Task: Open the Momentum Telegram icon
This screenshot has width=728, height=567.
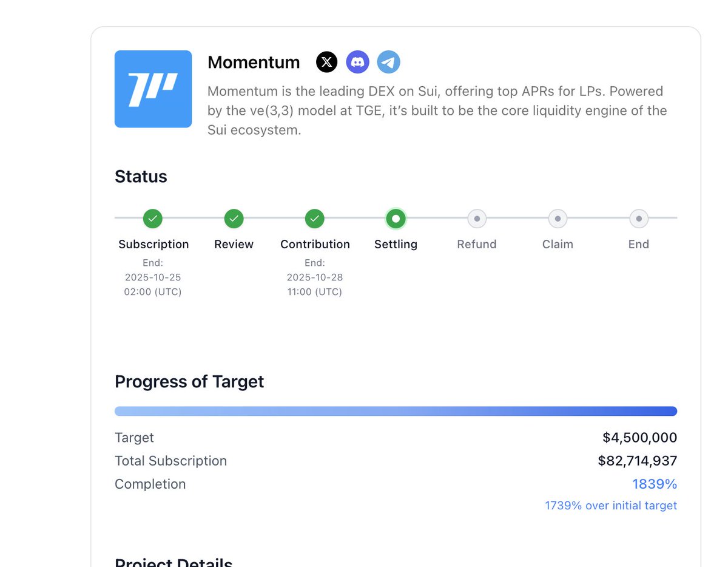Action: point(389,62)
